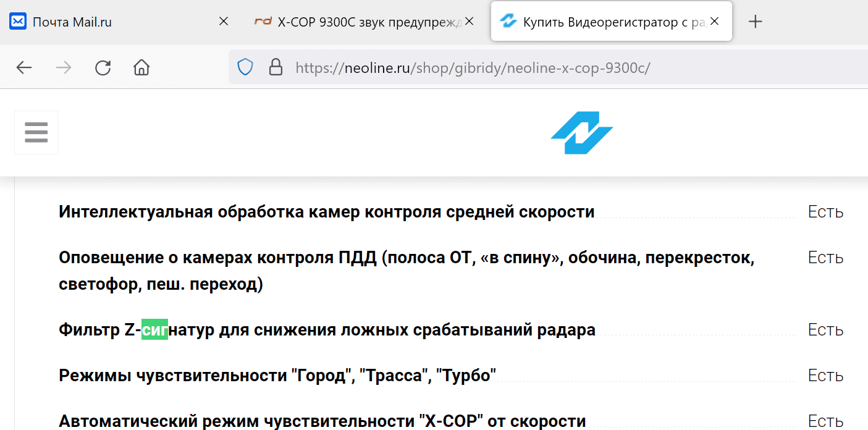Viewport: 868px width, 430px height.
Task: Click 'Есть' in the Интеллектуальная обработка row
Action: point(825,212)
